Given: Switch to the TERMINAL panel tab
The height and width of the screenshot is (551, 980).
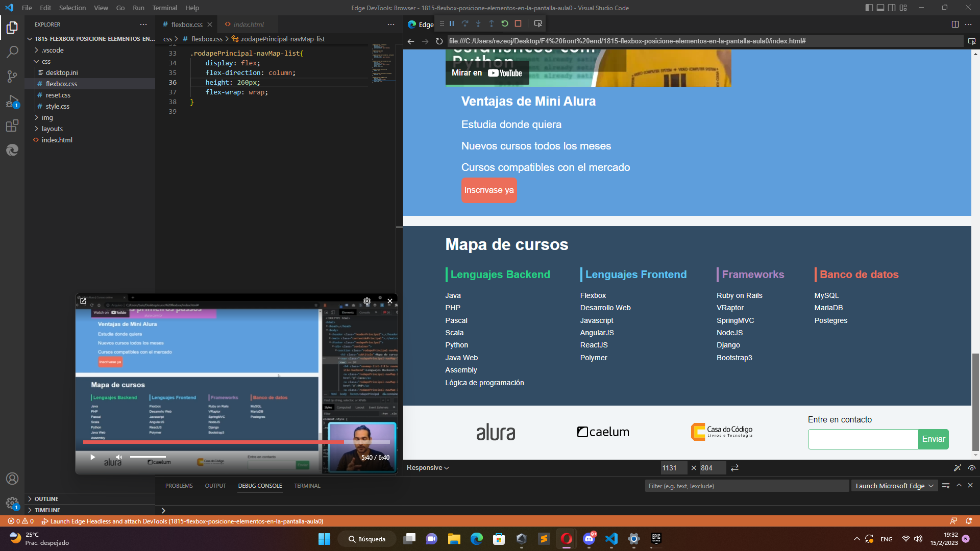Looking at the screenshot, I should (x=307, y=486).
